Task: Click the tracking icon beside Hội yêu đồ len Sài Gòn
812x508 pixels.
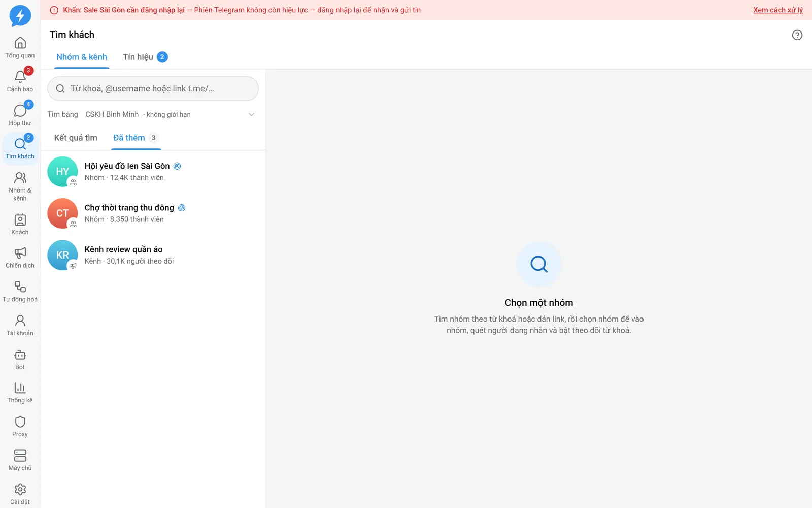Action: pos(177,166)
